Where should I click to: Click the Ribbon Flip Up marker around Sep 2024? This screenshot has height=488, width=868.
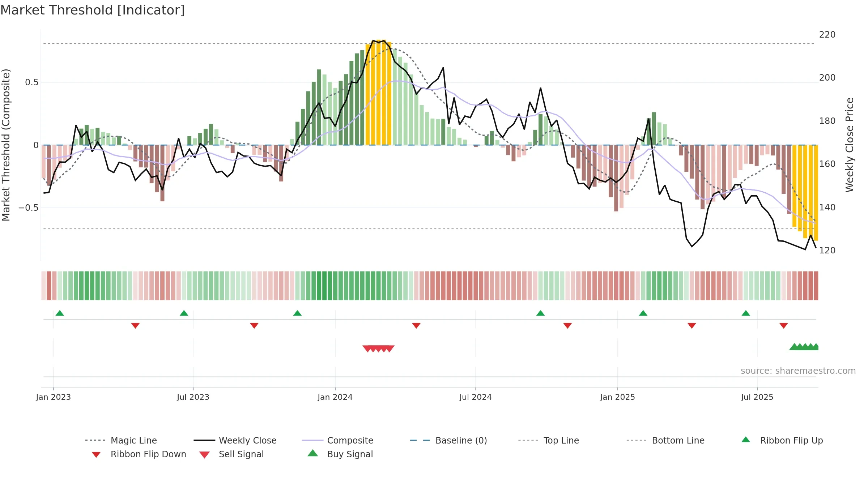tap(540, 313)
